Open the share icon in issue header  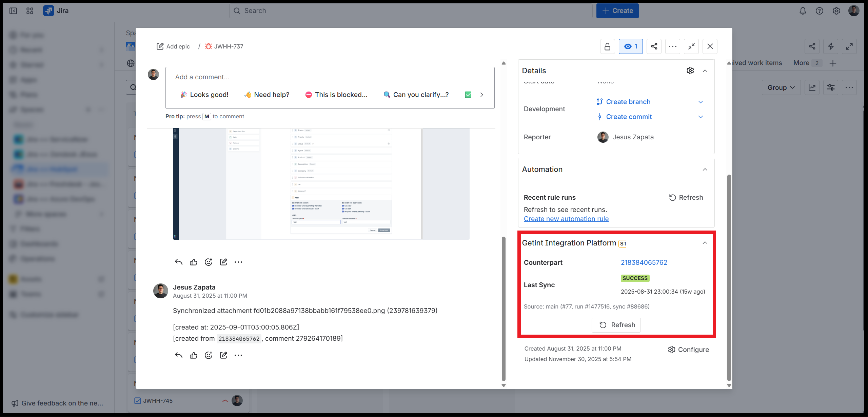point(654,46)
